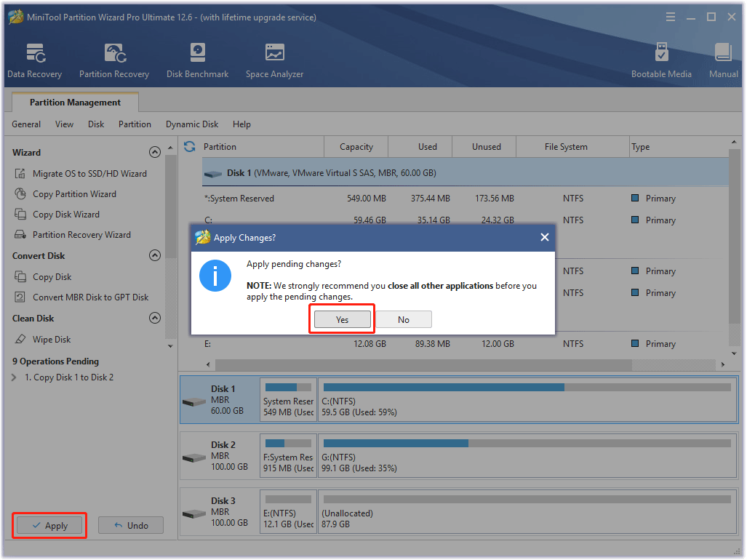The width and height of the screenshot is (747, 560).
Task: Select C:(NTFS) 59.5 GB block on Disk 1
Action: click(x=528, y=399)
